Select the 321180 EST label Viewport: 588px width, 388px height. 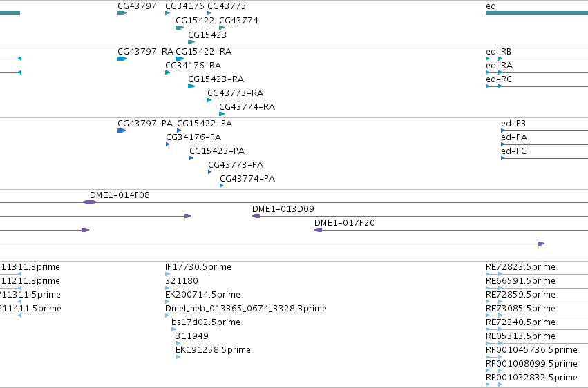tap(182, 280)
